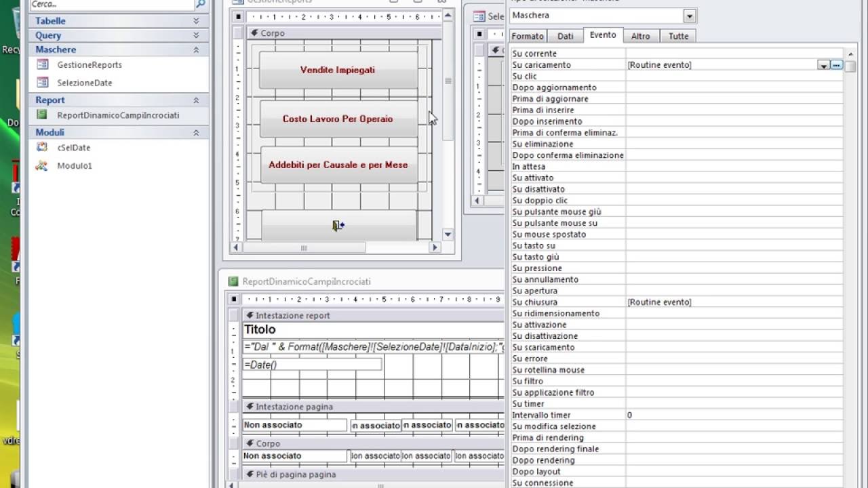The width and height of the screenshot is (868, 488).
Task: Click the SelezioneDate window title icon
Action: [479, 16]
